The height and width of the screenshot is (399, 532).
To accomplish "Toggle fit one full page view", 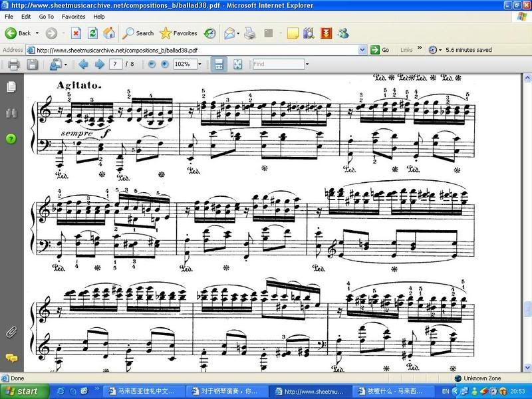I will pos(237,65).
